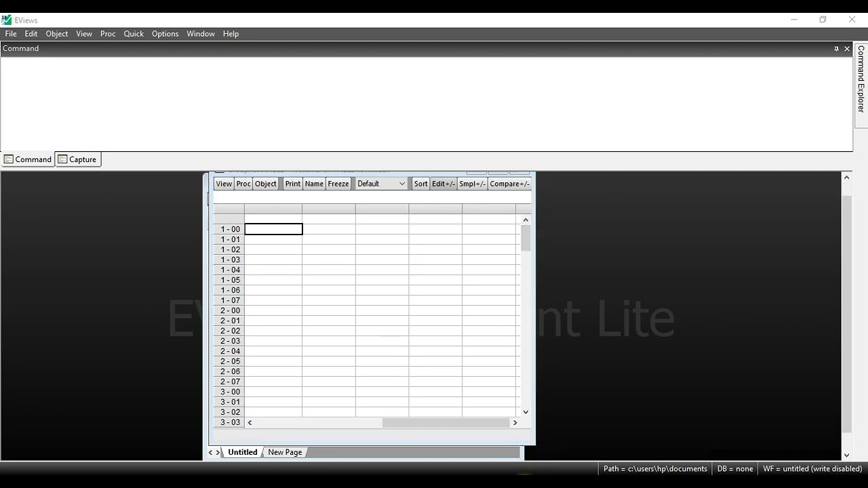
Task: Click the spreadsheet vertical scrollbar thumb
Action: (x=526, y=238)
